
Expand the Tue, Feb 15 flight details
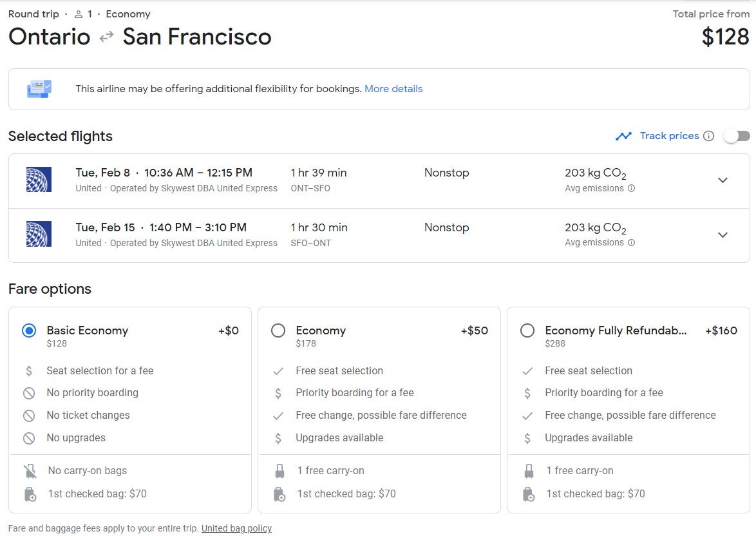(x=723, y=235)
